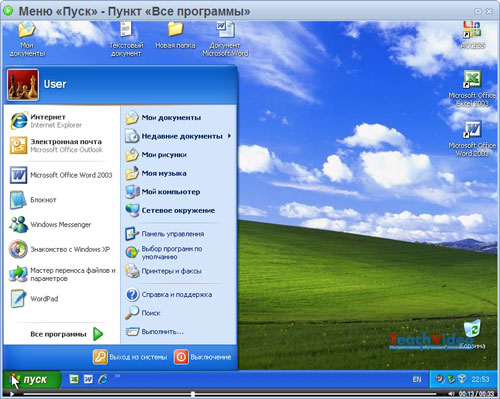Expand hidden Quick Launch icons chevron

coord(117,376)
